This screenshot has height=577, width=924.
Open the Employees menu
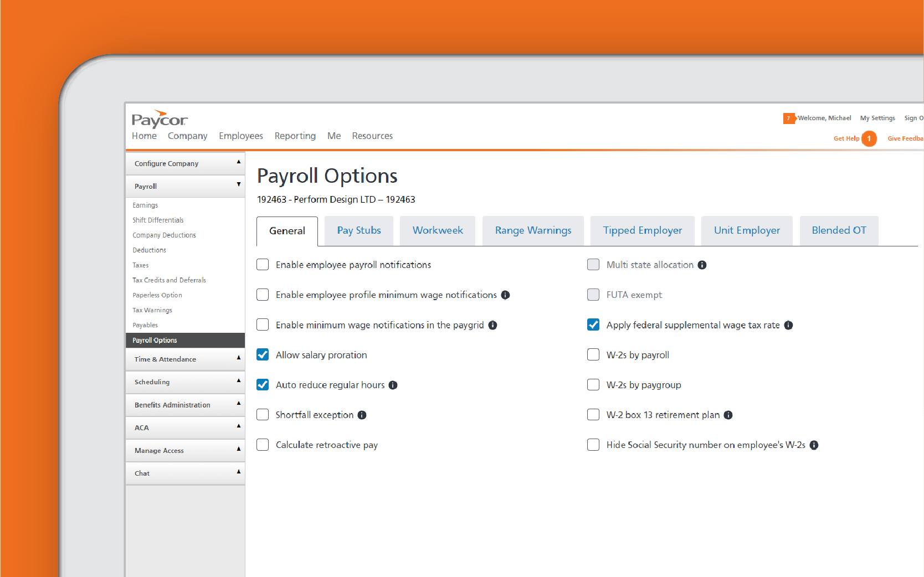(241, 136)
